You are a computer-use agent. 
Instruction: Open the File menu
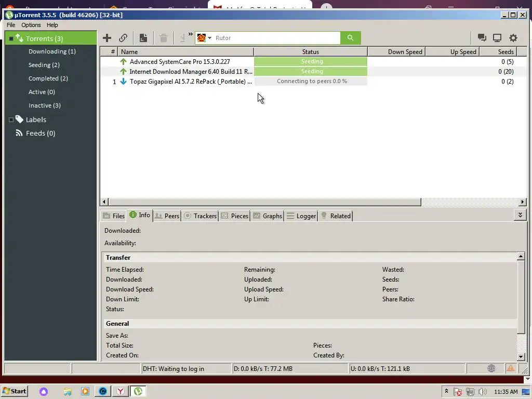tap(11, 25)
